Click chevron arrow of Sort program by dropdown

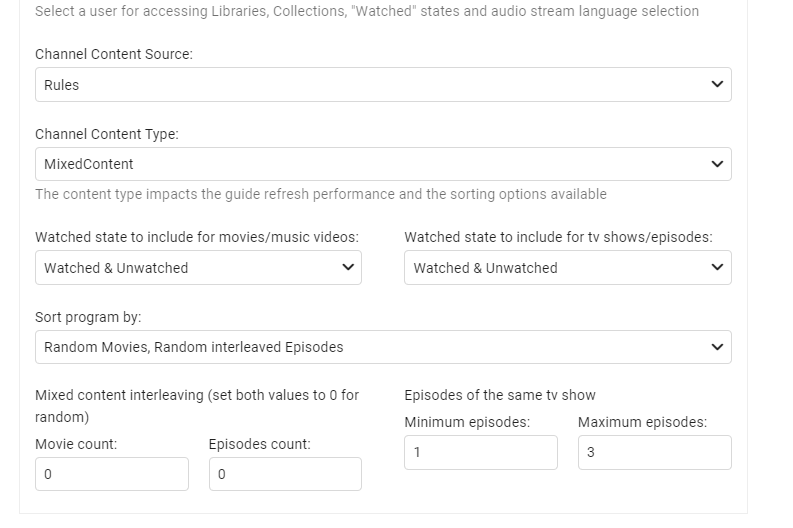pyautogui.click(x=716, y=347)
